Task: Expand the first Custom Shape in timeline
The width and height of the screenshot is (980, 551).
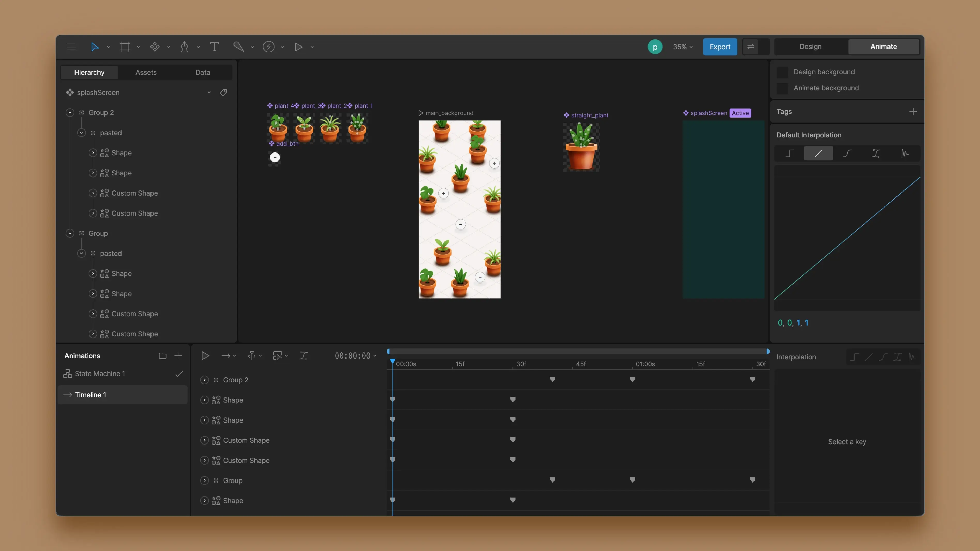Action: (x=204, y=440)
